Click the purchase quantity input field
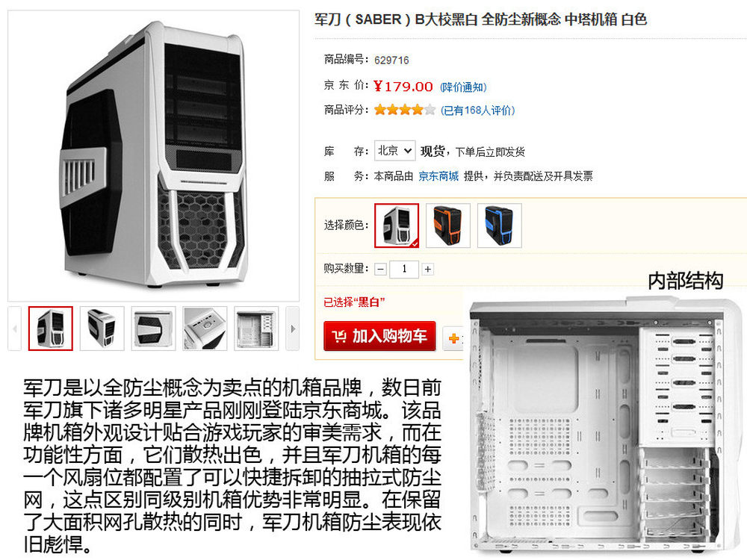 [404, 269]
